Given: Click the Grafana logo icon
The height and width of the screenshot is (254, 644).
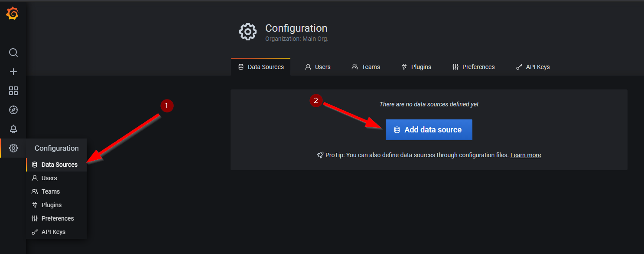Looking at the screenshot, I should 13,13.
